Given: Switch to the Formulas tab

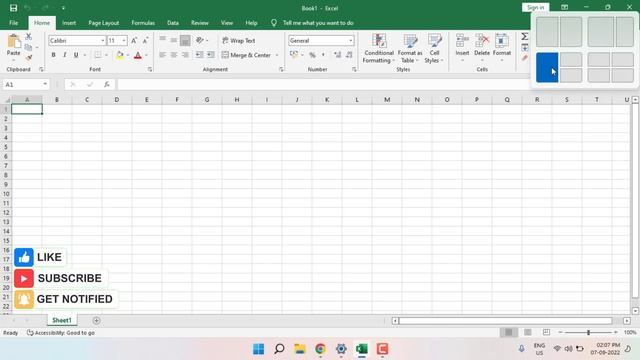Looking at the screenshot, I should [x=143, y=23].
